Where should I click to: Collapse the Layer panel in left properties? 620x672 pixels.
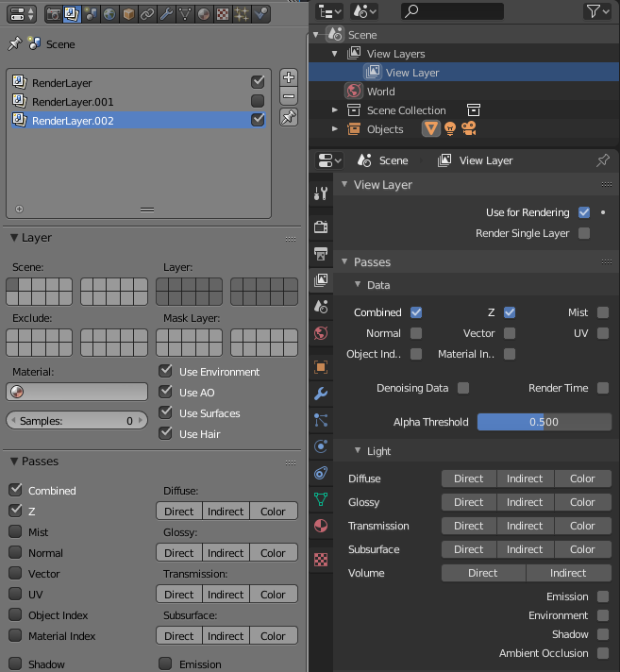click(x=14, y=238)
